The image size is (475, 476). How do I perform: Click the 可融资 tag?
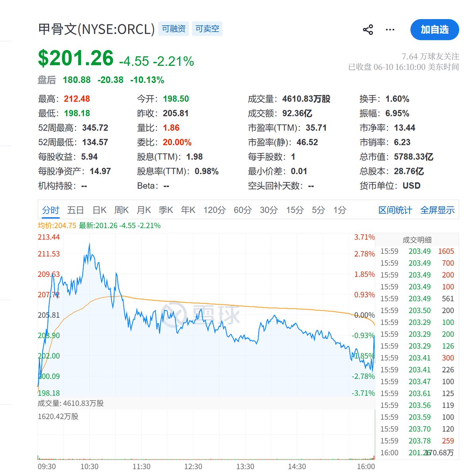tap(174, 29)
